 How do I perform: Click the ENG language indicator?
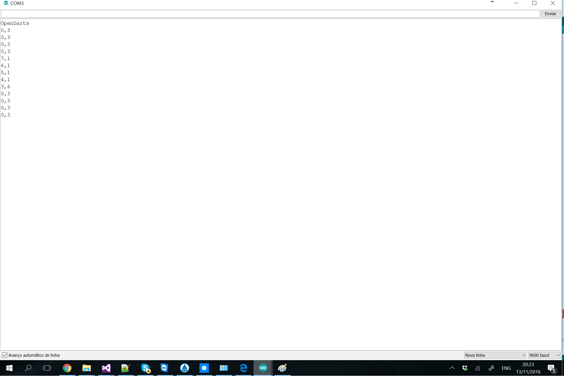[506, 368]
